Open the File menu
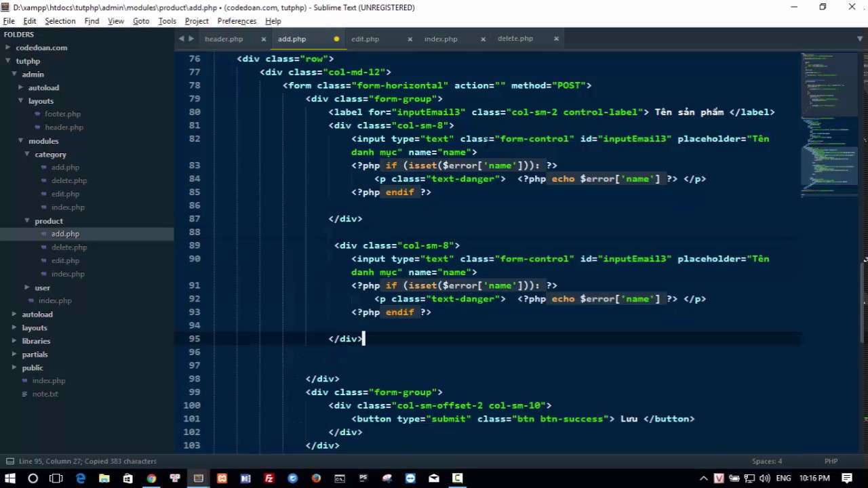The width and height of the screenshot is (868, 488). [9, 21]
